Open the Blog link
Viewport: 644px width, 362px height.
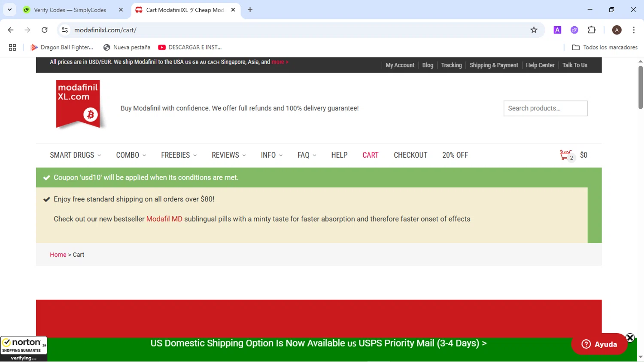[x=428, y=65]
